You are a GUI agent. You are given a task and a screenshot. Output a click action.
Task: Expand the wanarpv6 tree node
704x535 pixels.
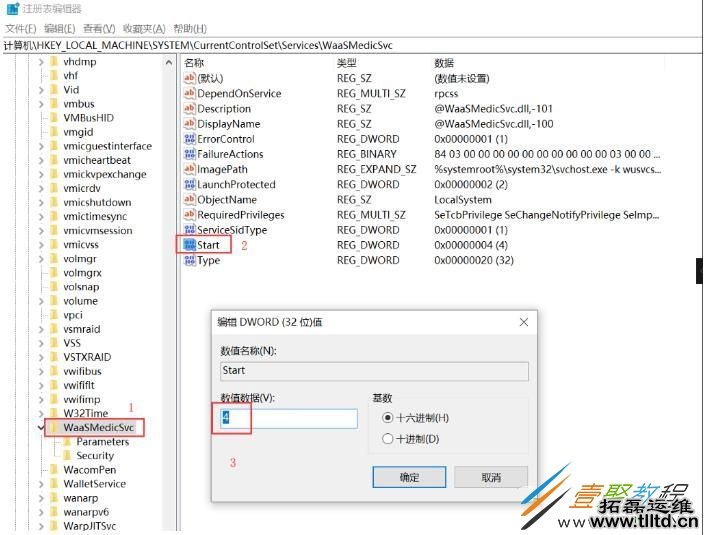[41, 513]
